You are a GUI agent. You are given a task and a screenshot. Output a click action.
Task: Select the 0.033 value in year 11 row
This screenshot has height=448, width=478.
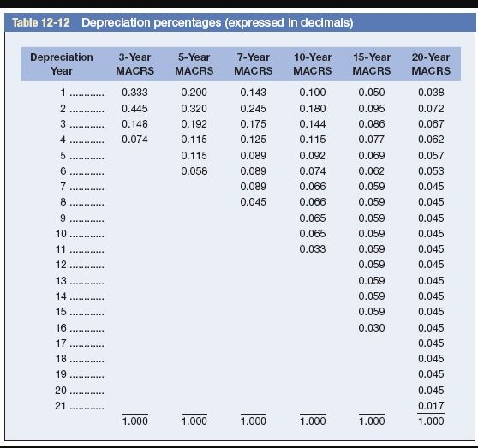[312, 249]
